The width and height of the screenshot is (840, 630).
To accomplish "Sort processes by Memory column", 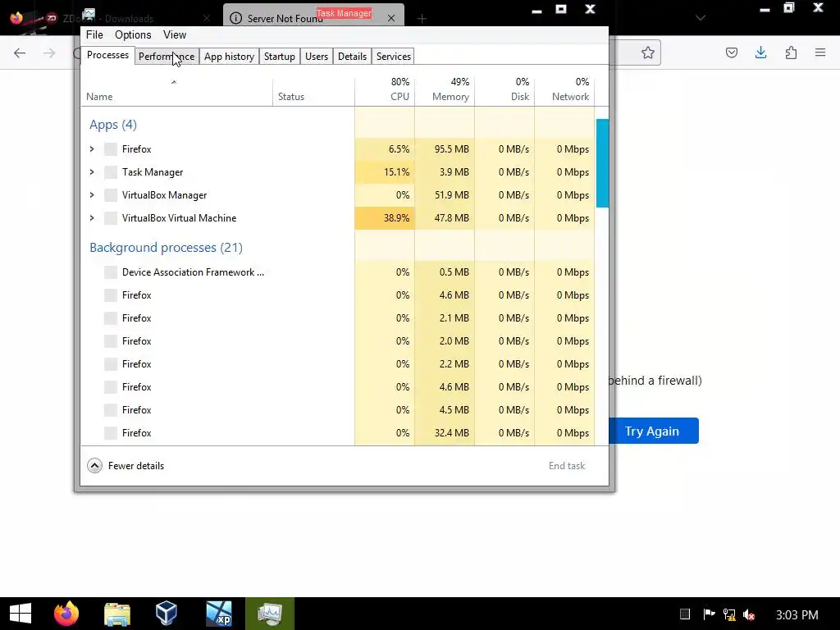I will [x=445, y=91].
